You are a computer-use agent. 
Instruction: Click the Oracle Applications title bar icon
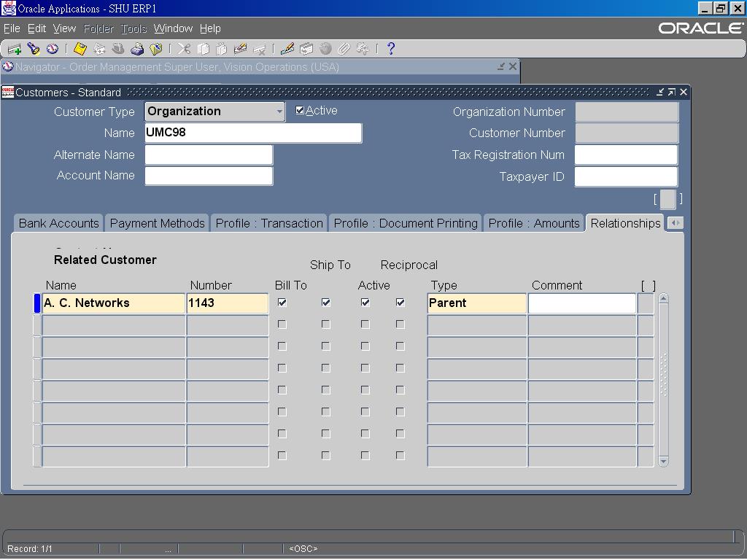point(9,9)
